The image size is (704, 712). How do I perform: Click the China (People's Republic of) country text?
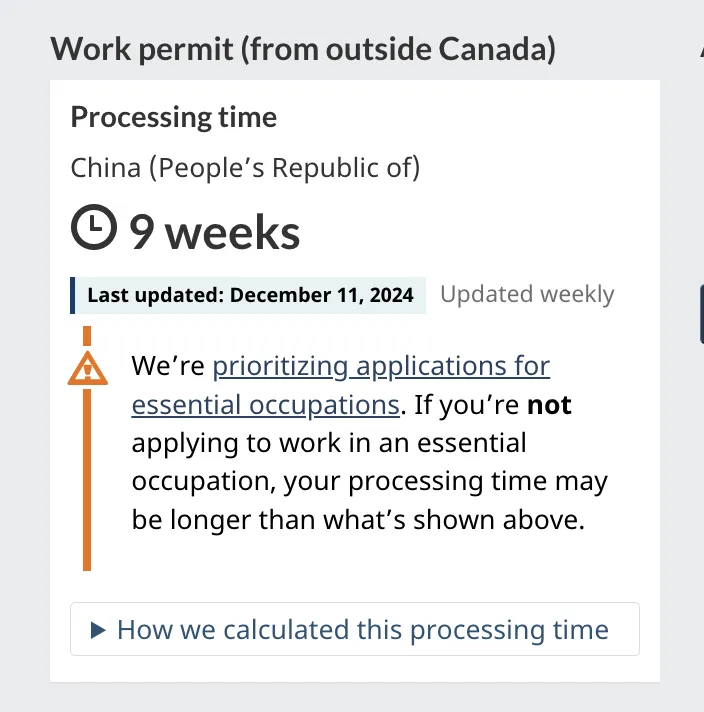(245, 168)
